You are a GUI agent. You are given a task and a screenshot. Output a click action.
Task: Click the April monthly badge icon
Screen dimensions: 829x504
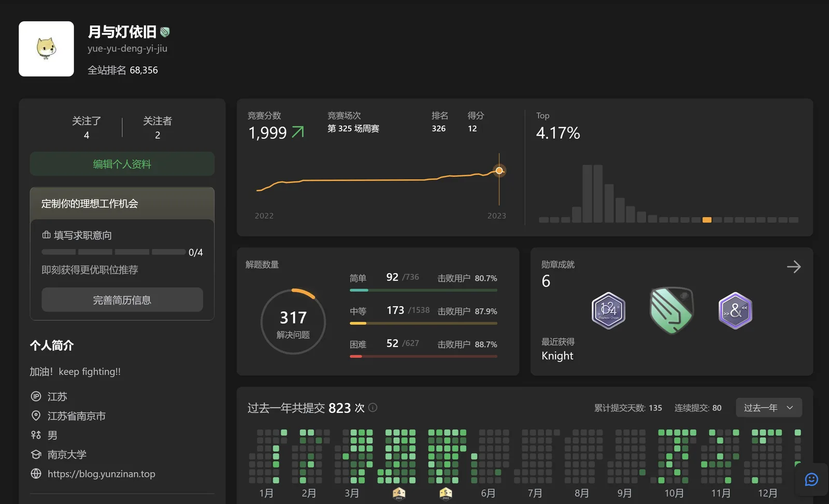[399, 493]
